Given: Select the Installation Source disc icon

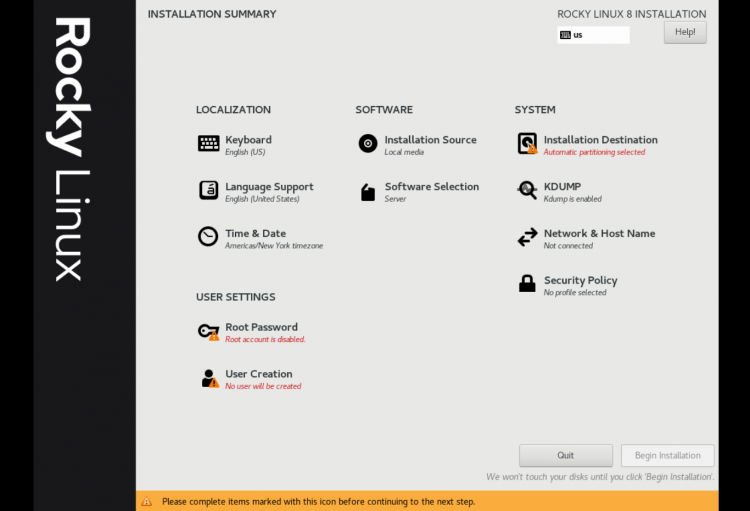Looking at the screenshot, I should tap(368, 144).
